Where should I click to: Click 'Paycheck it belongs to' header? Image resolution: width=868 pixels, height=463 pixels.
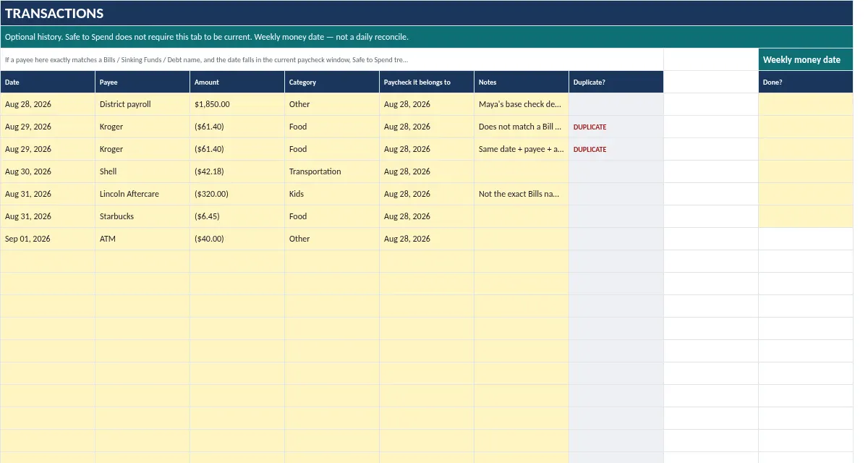tap(427, 82)
